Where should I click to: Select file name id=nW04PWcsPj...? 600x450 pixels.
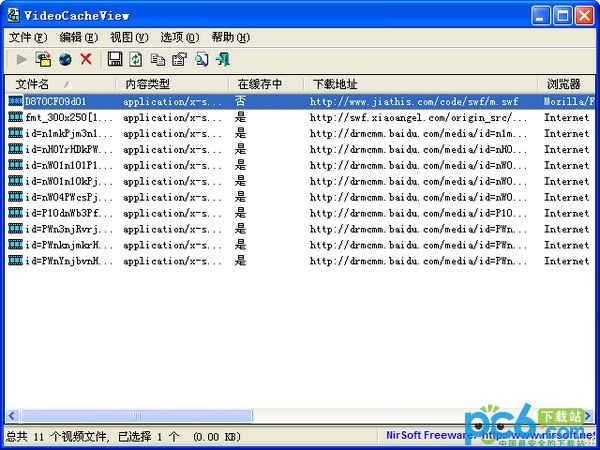coord(69,197)
